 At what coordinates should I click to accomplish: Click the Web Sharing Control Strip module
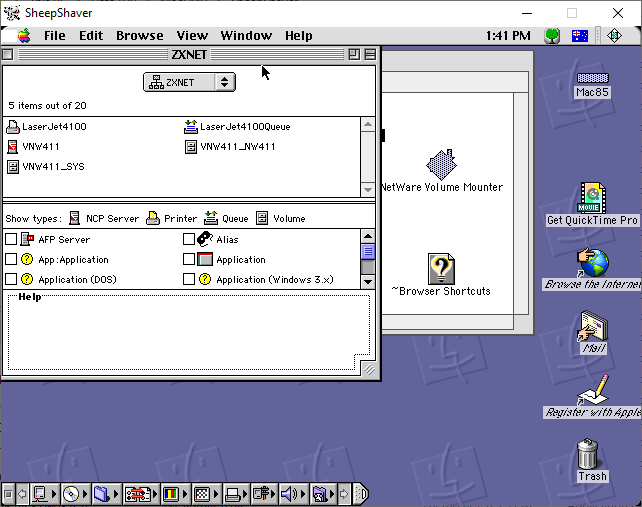pyautogui.click(x=321, y=494)
